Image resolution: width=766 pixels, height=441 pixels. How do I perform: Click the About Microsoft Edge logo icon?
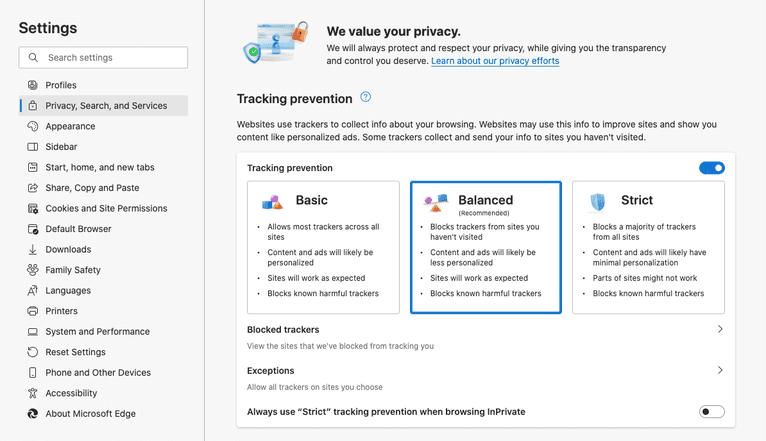click(x=33, y=414)
